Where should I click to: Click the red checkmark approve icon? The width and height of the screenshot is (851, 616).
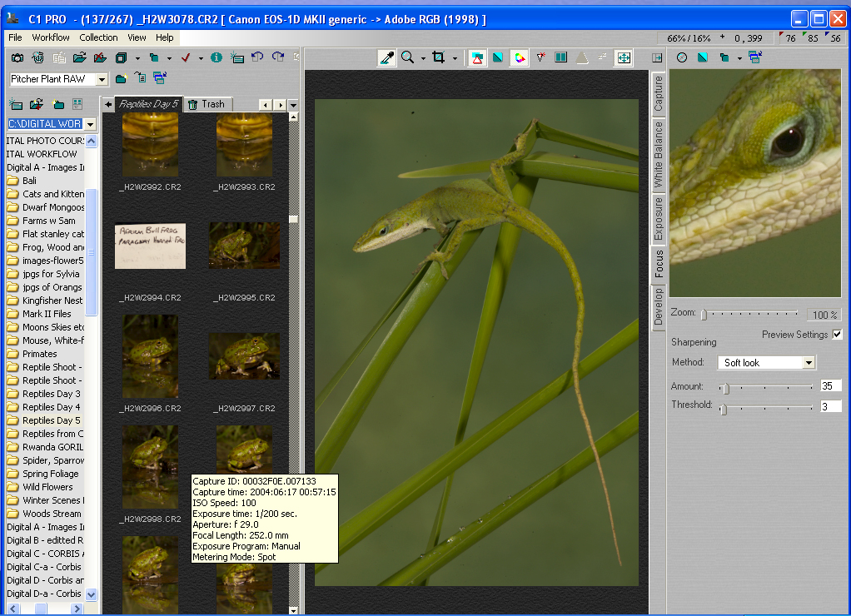[x=185, y=57]
